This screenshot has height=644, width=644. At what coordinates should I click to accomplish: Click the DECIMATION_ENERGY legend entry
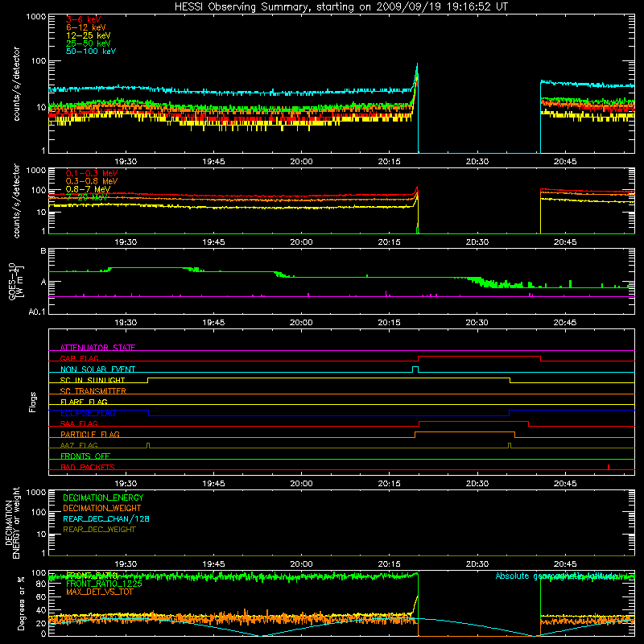103,497
